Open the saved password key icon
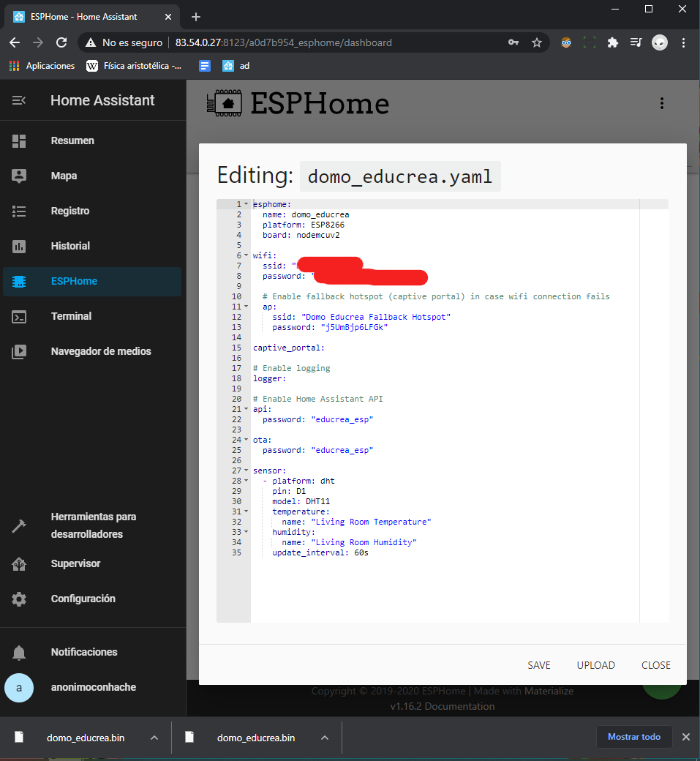Image resolution: width=700 pixels, height=761 pixels. pos(513,42)
